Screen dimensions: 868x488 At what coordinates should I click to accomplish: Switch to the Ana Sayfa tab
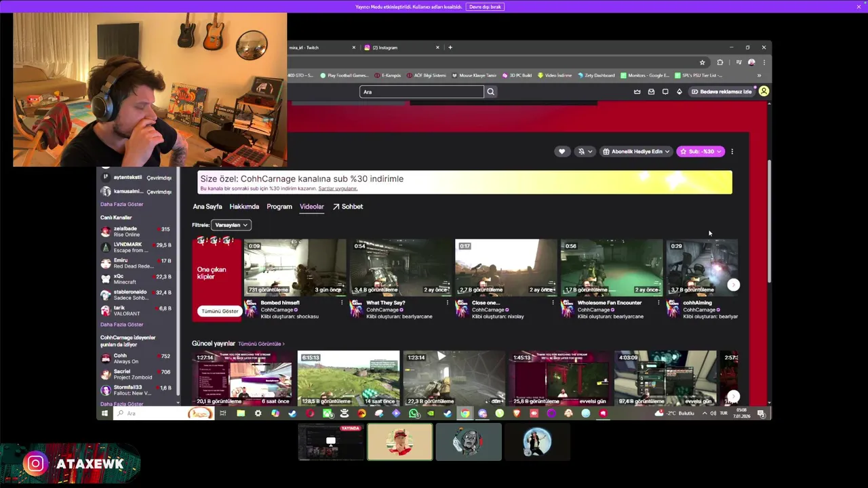click(208, 207)
